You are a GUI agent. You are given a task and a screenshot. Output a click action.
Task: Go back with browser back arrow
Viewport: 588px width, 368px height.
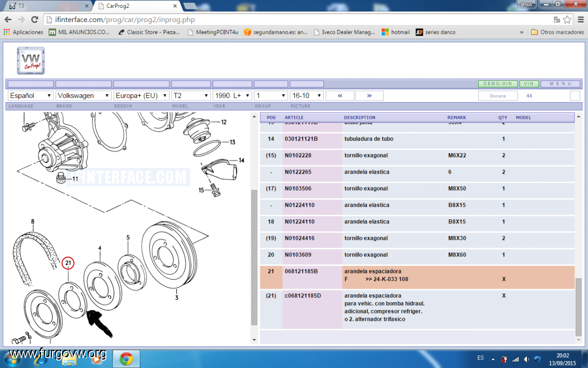pyautogui.click(x=8, y=20)
